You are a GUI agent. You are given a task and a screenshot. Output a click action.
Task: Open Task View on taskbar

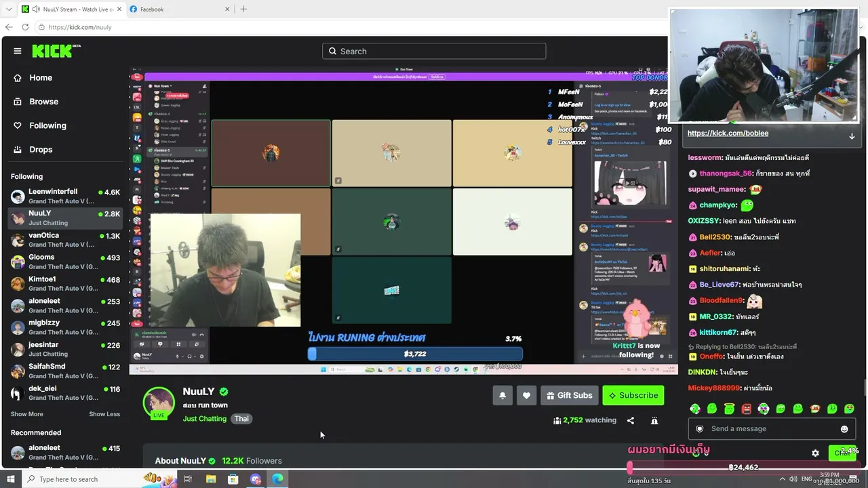[188, 479]
